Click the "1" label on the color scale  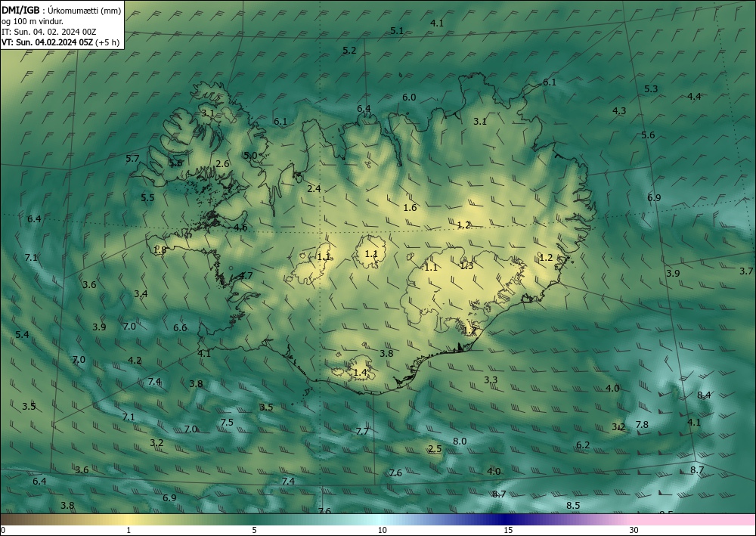click(x=129, y=531)
